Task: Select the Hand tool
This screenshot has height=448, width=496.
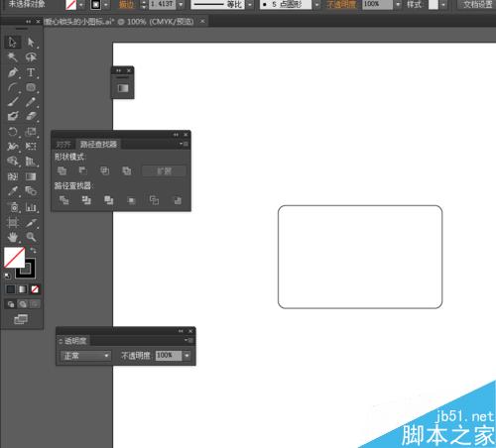Action: 13,237
